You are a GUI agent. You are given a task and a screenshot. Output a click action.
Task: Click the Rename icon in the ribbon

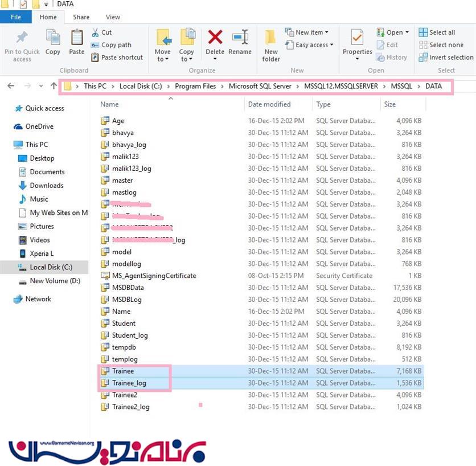pyautogui.click(x=240, y=38)
